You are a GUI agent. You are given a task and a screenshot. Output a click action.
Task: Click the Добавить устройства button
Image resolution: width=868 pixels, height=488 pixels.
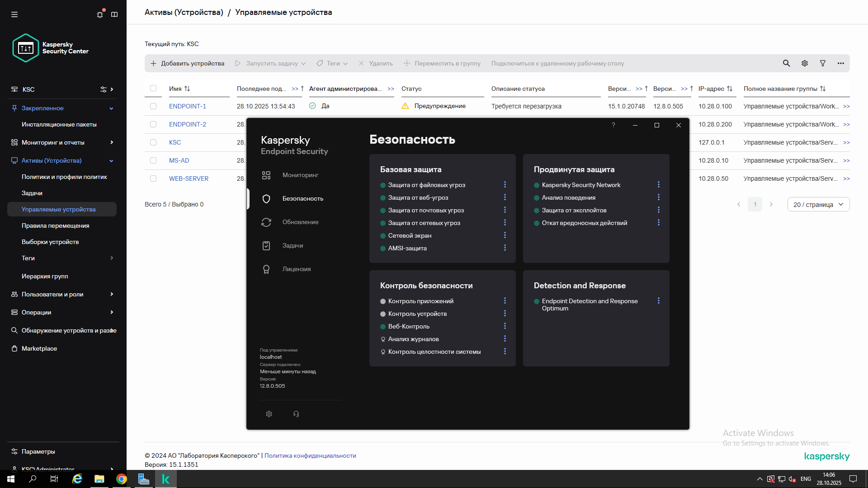pyautogui.click(x=187, y=63)
